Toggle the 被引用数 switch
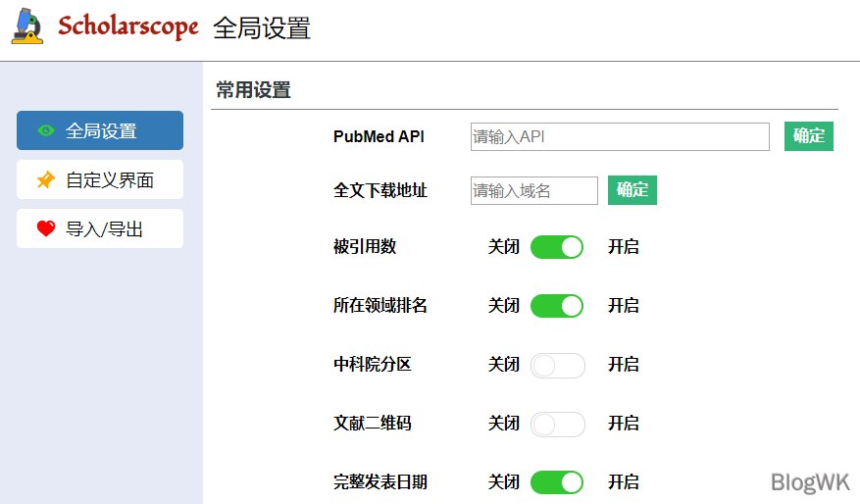The image size is (860, 504). pyautogui.click(x=557, y=247)
